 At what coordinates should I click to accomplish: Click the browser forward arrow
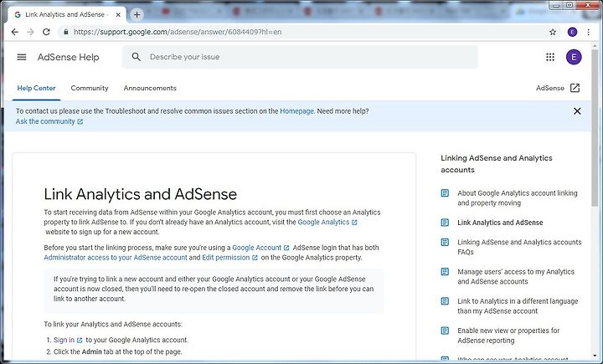coord(30,32)
